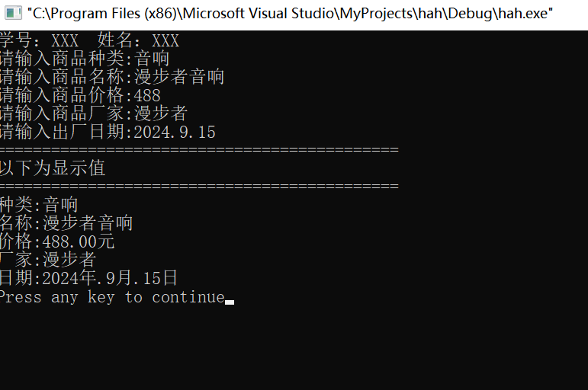588x390 pixels.
Task: Click the 种类:音响 output line
Action: (x=39, y=205)
